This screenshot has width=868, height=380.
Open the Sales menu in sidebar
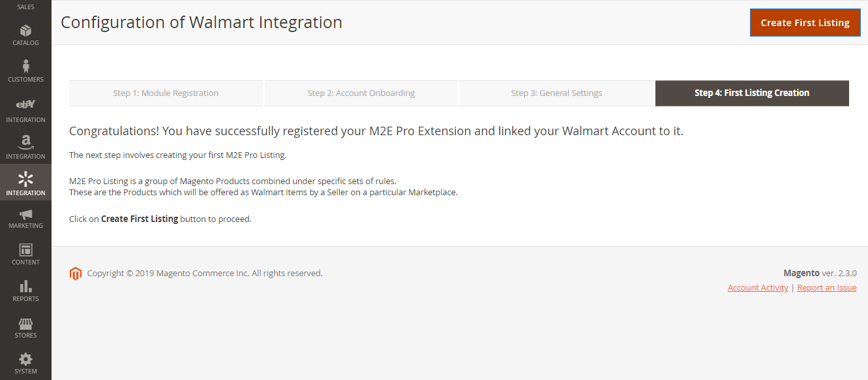[25, 7]
